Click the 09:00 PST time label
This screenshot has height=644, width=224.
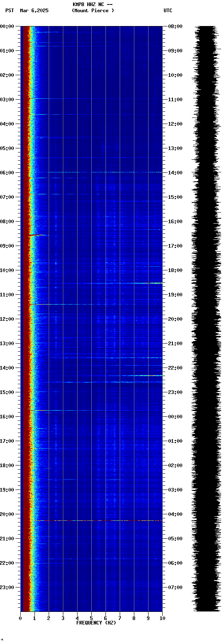pyautogui.click(x=7, y=246)
